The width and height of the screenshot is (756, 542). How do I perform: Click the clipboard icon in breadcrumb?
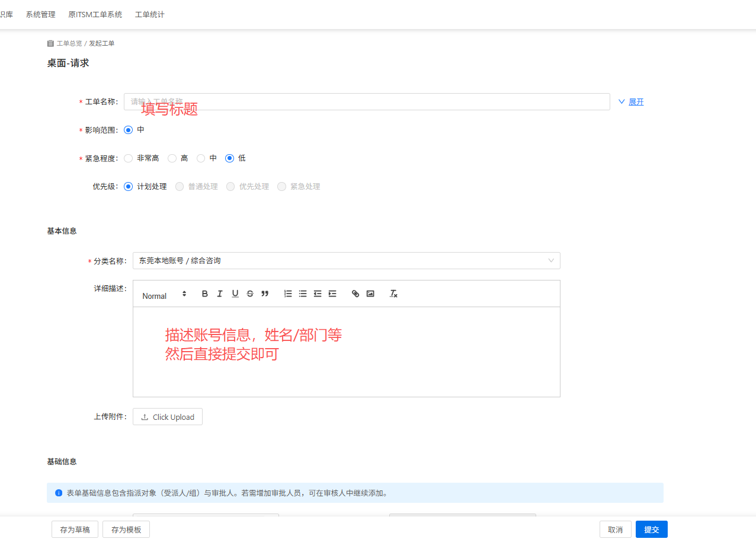tap(50, 43)
